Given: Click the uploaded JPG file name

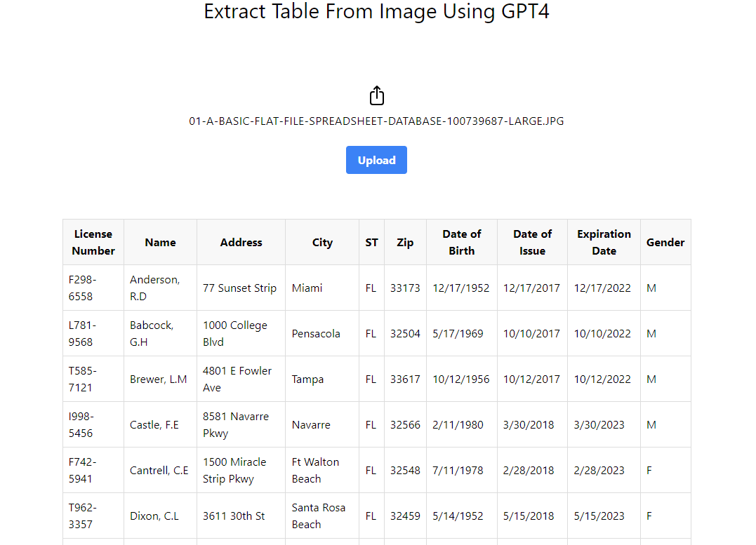Looking at the screenshot, I should [x=376, y=121].
